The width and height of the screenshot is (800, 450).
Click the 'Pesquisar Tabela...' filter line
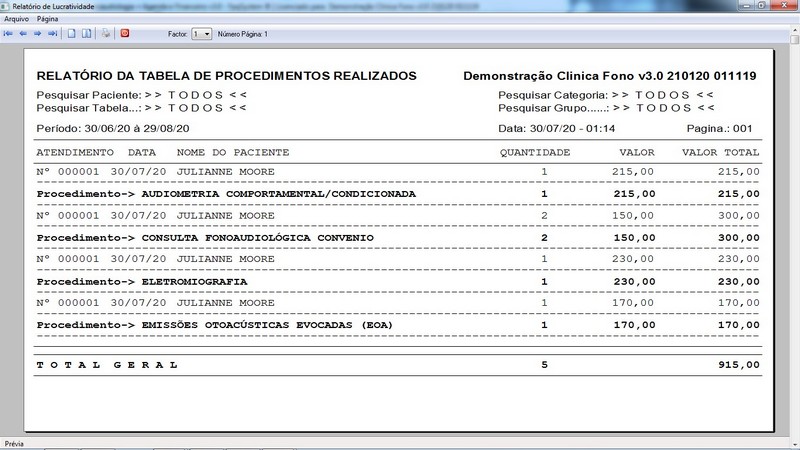pyautogui.click(x=142, y=108)
